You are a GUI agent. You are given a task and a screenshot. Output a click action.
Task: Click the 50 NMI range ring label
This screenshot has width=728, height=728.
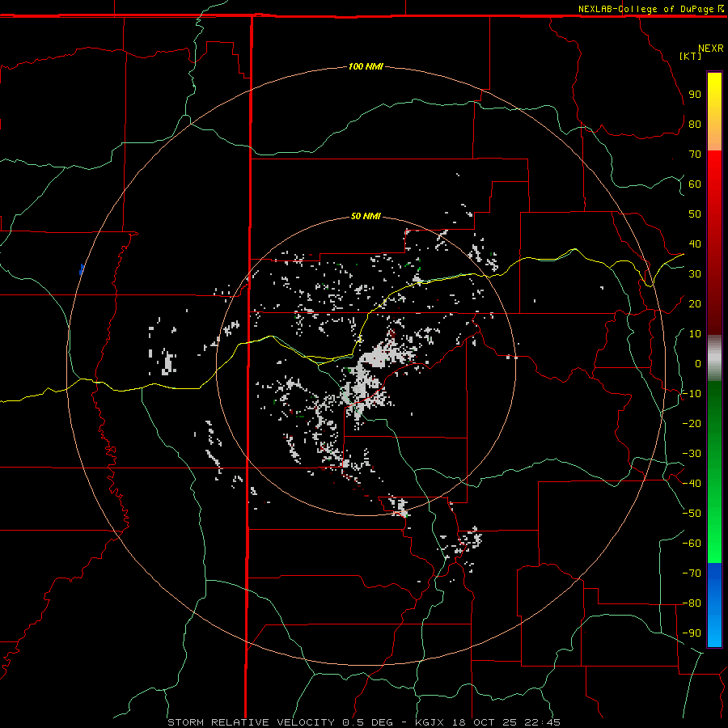(366, 216)
